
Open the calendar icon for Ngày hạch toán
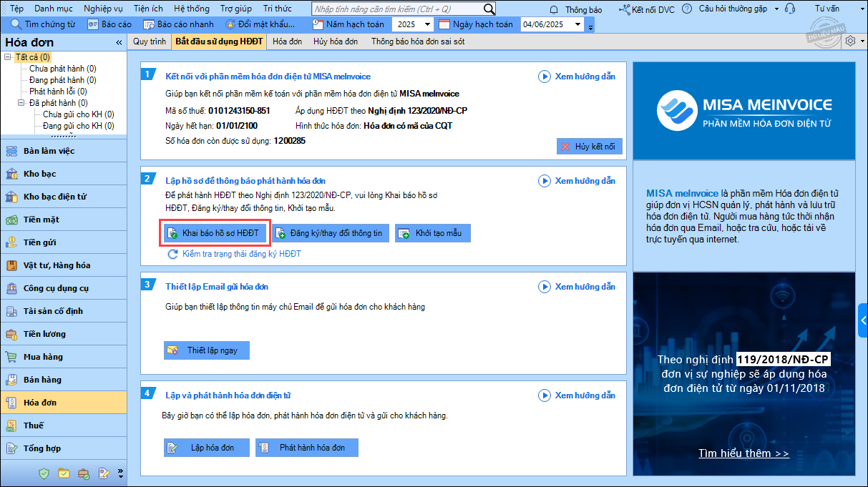click(x=444, y=24)
